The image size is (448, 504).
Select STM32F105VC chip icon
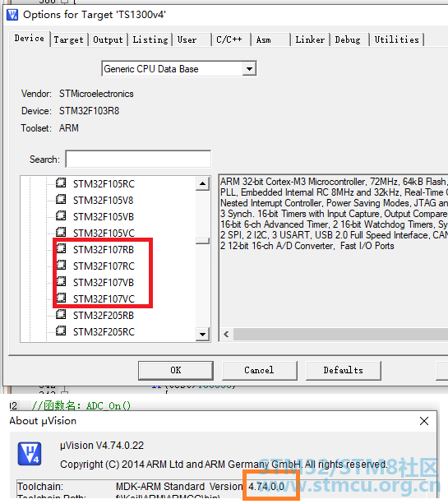click(61, 233)
